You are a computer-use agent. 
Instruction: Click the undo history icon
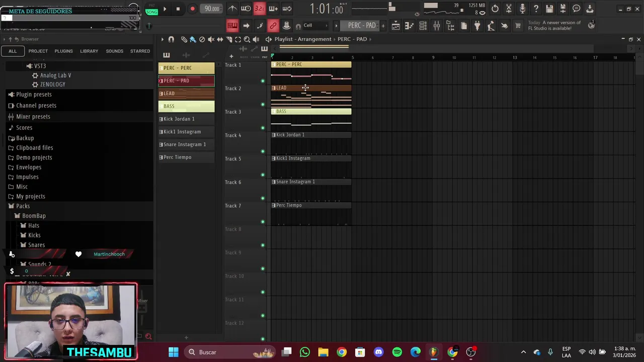495,9
